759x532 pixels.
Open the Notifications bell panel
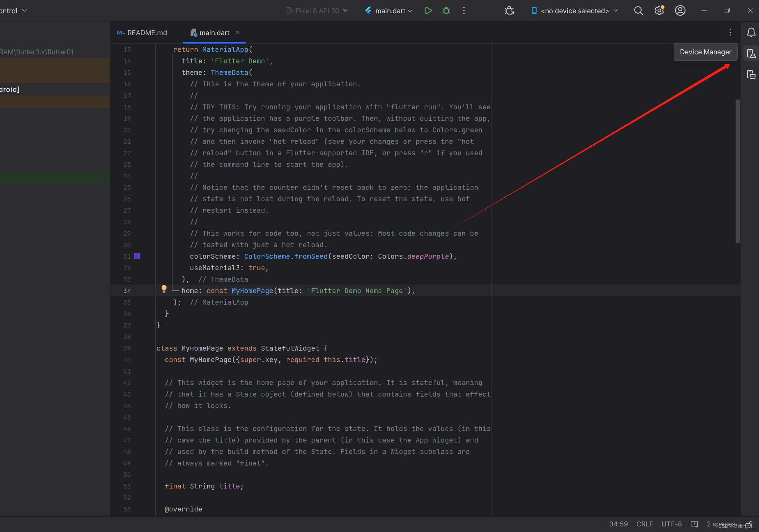(x=751, y=33)
